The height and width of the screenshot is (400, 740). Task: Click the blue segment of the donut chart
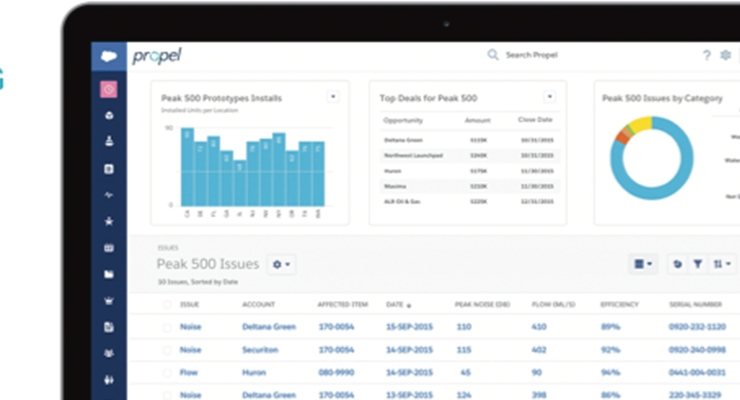(652, 193)
